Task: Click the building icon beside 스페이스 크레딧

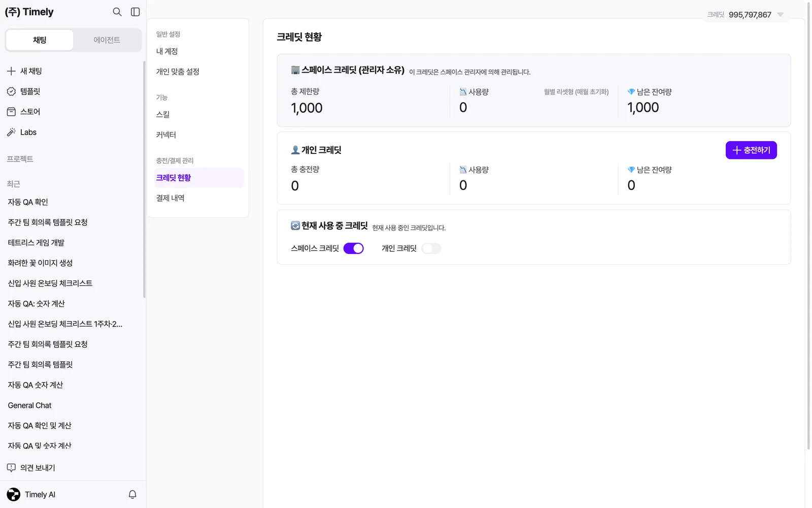Action: pyautogui.click(x=295, y=70)
